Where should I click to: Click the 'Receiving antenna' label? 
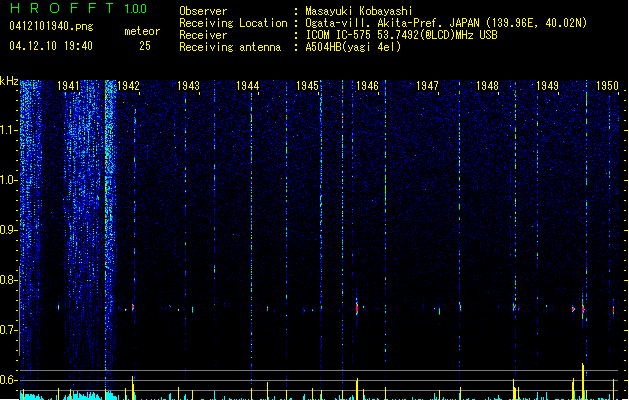tap(230, 47)
